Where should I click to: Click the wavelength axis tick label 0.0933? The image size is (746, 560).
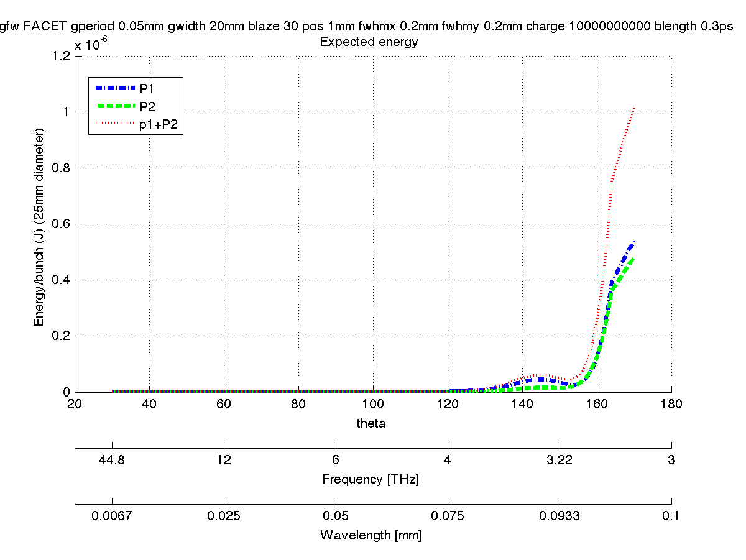click(559, 516)
